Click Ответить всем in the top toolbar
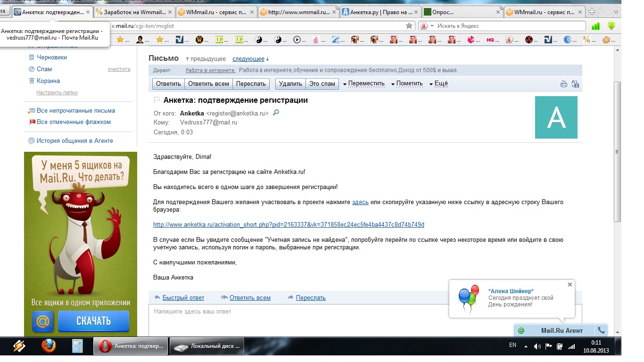Image resolution: width=644 pixels, height=362 pixels. 208,84
